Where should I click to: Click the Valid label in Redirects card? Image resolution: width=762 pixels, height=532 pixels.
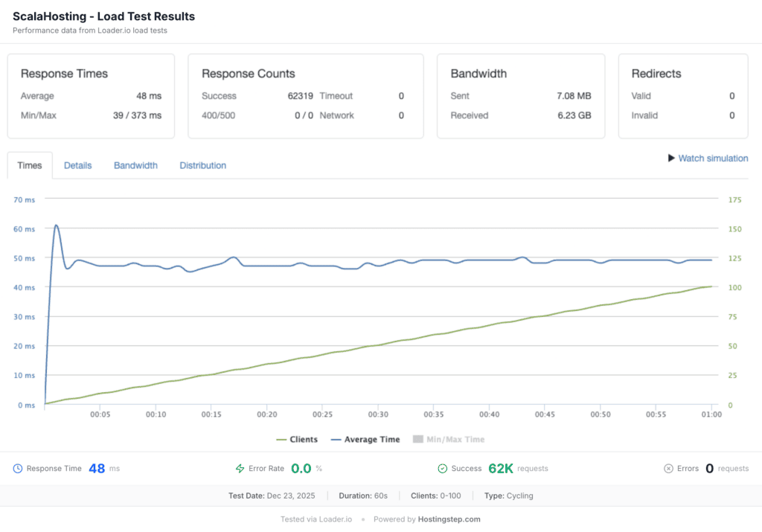point(641,96)
